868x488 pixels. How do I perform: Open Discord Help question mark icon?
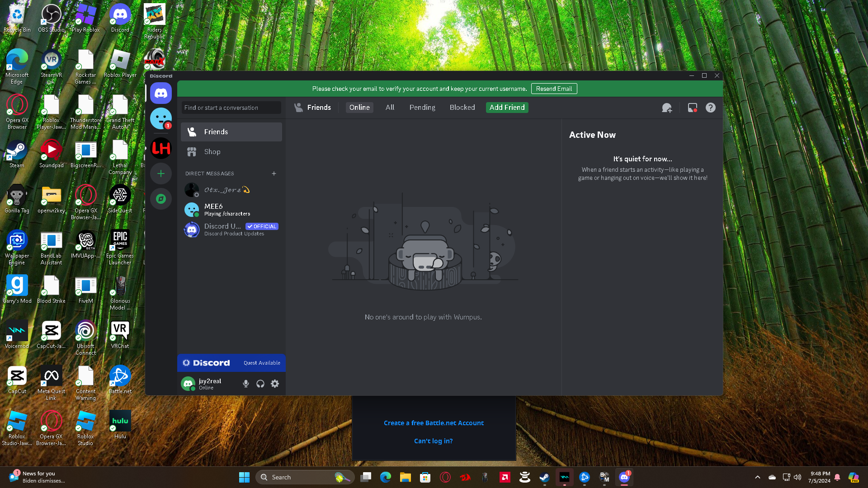[711, 108]
